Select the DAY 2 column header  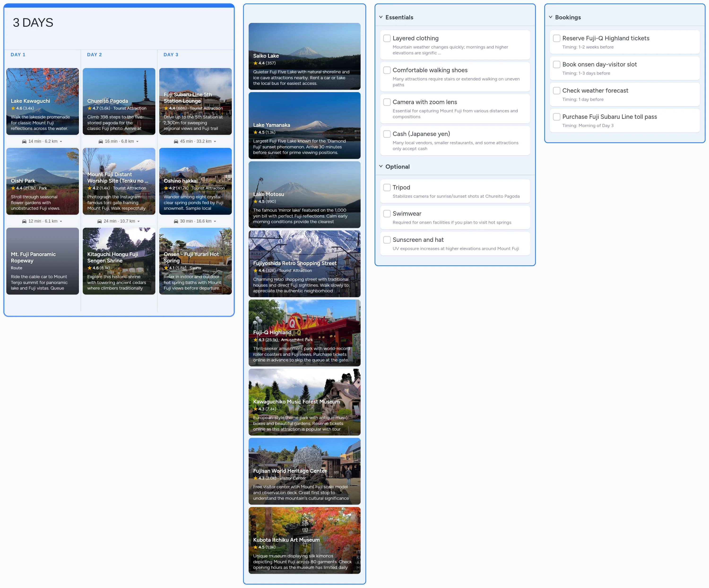[x=94, y=55]
